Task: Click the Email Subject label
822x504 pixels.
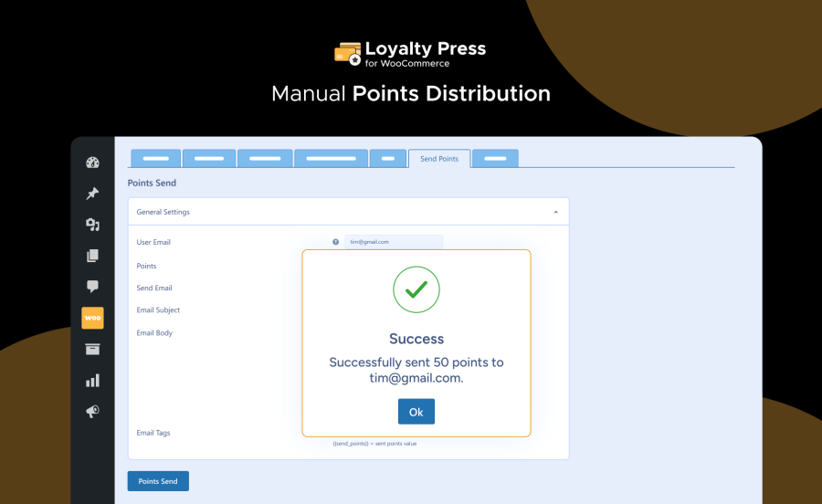Action: 158,310
